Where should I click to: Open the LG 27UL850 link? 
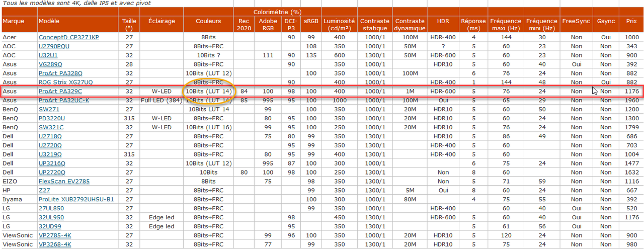click(x=51, y=209)
